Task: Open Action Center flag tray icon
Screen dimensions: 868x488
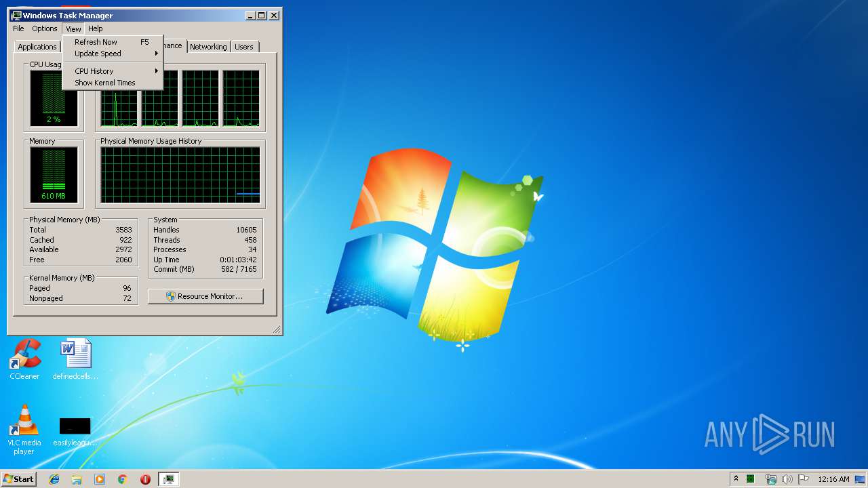Action: point(804,479)
